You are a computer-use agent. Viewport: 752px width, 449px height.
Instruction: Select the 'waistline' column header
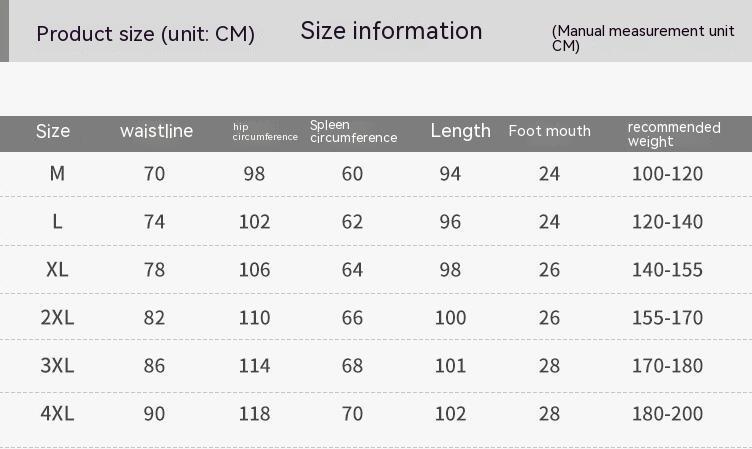click(156, 131)
